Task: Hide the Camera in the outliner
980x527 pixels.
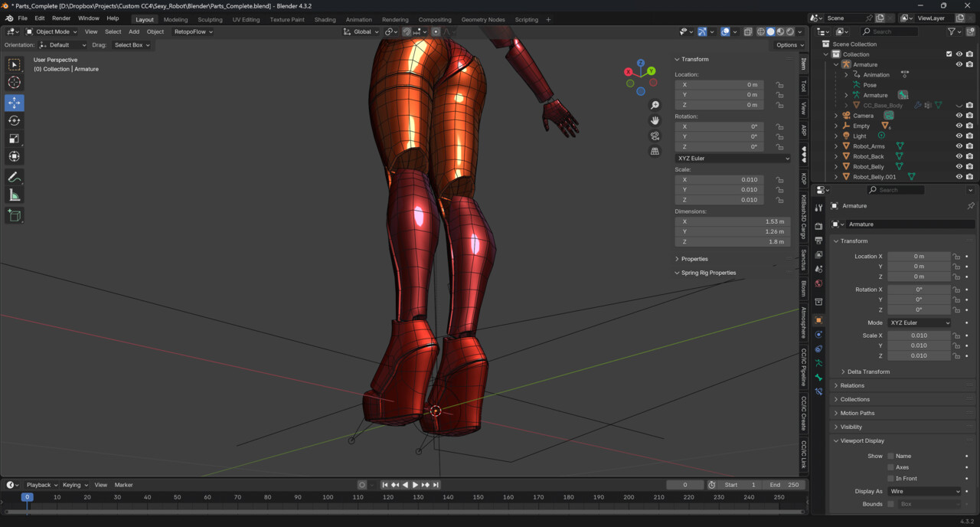Action: [x=959, y=116]
